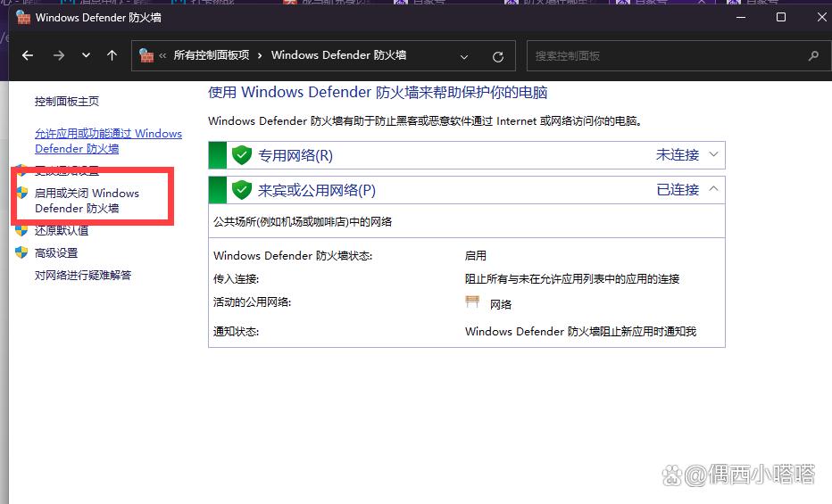This screenshot has height=504, width=832.
Task: Click 启用 firewall state value
Action: pyautogui.click(x=476, y=255)
